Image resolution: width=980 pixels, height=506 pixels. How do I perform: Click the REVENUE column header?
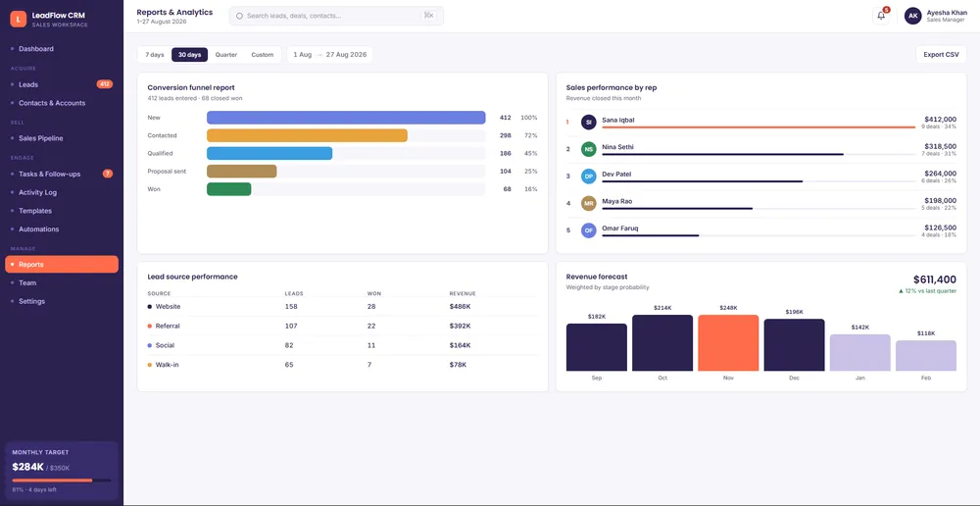pos(463,293)
